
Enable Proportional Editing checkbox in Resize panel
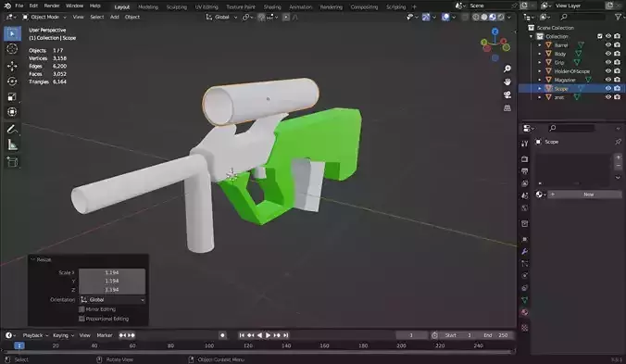click(81, 319)
